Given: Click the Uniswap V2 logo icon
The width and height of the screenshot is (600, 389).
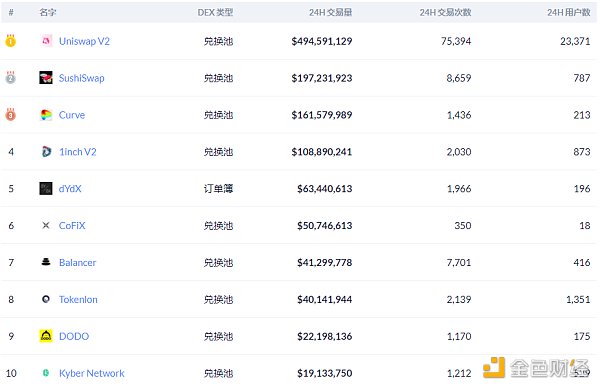Looking at the screenshot, I should (x=46, y=41).
